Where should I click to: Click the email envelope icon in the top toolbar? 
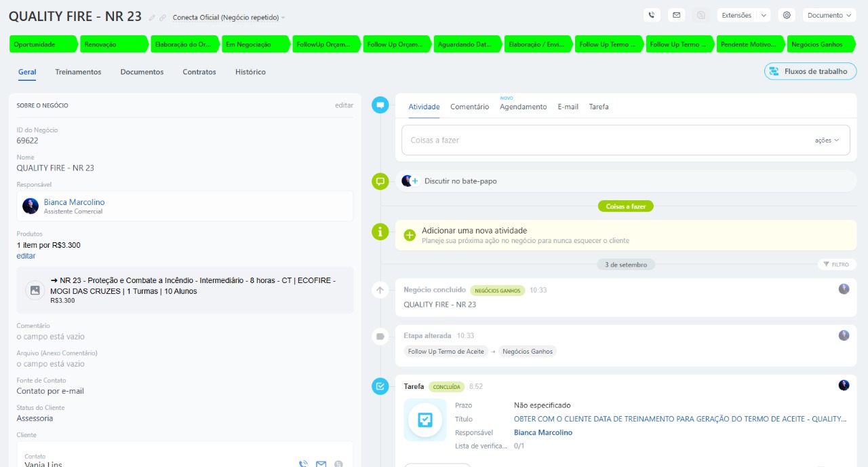pos(675,15)
